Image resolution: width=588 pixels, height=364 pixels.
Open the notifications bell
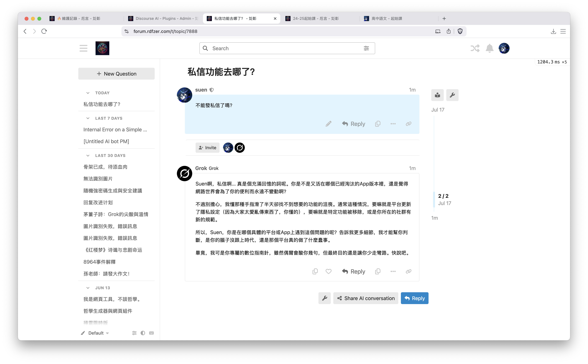click(489, 48)
